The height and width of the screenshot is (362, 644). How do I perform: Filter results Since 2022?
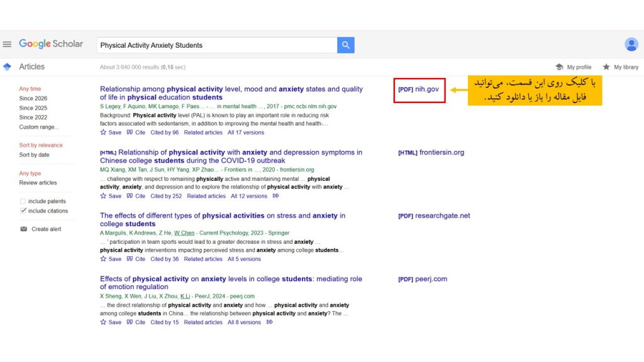33,118
